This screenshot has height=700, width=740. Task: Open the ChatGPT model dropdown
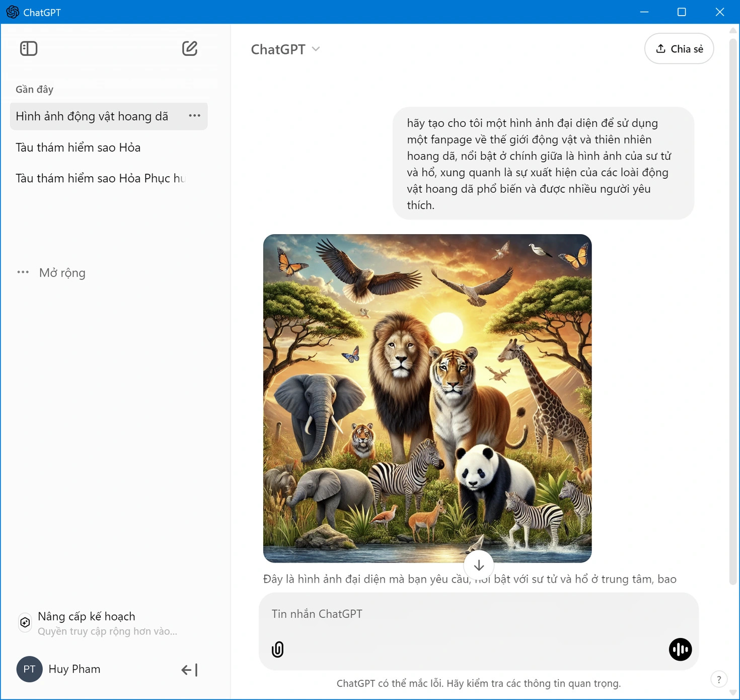(x=285, y=49)
